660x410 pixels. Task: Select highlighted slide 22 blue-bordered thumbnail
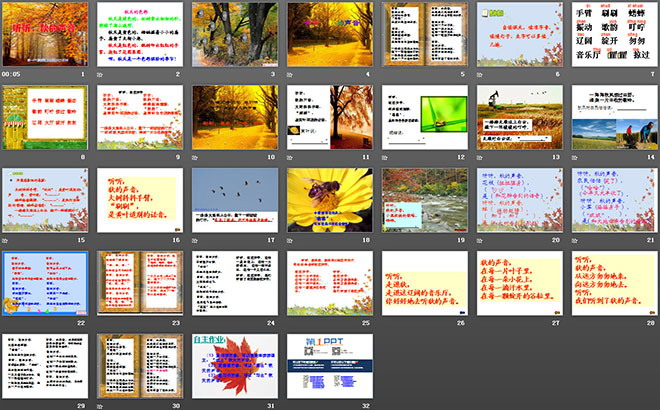[x=45, y=283]
